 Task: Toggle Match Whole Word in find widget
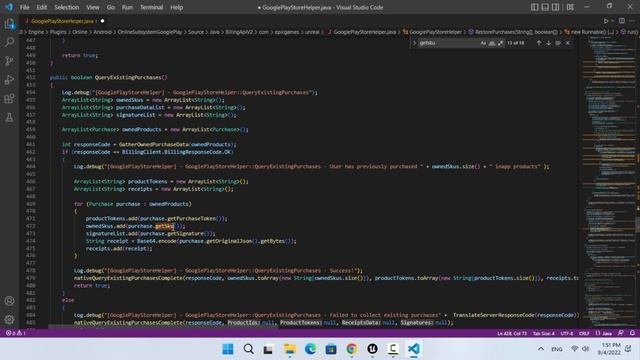(492, 43)
